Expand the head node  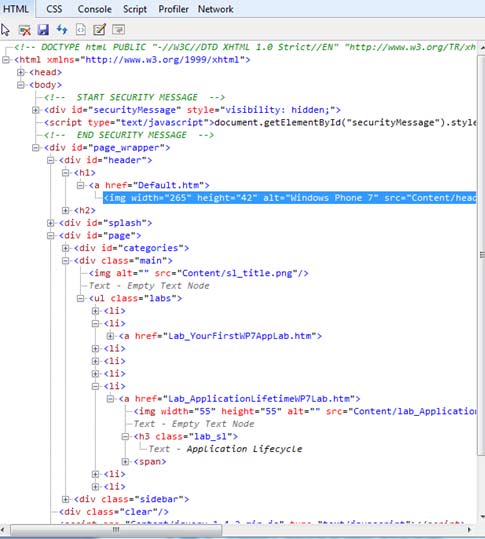coord(21,72)
